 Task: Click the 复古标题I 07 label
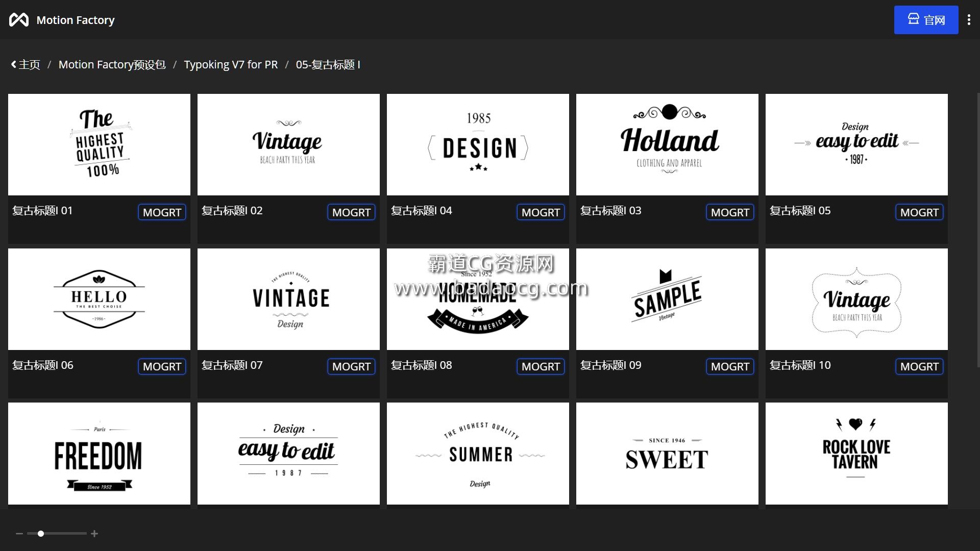(x=232, y=365)
